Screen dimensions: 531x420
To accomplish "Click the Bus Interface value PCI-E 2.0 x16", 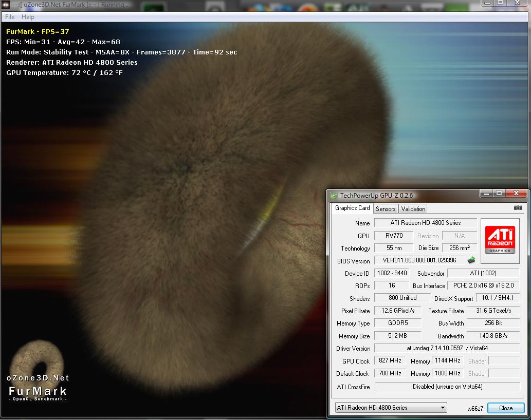I will tap(483, 285).
